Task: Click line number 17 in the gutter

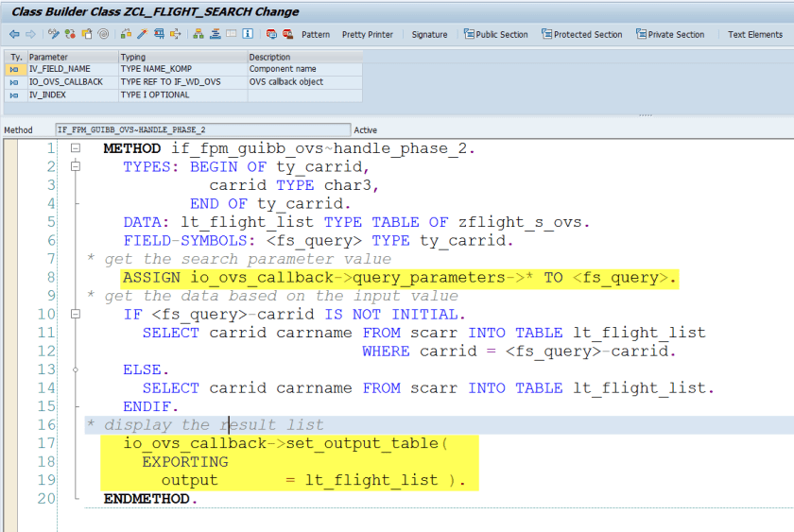Action: coord(46,443)
